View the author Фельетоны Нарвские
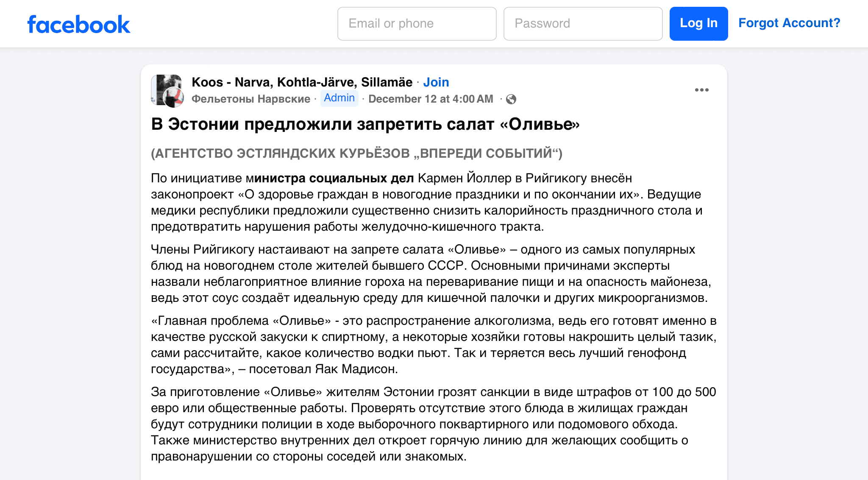 pyautogui.click(x=250, y=99)
